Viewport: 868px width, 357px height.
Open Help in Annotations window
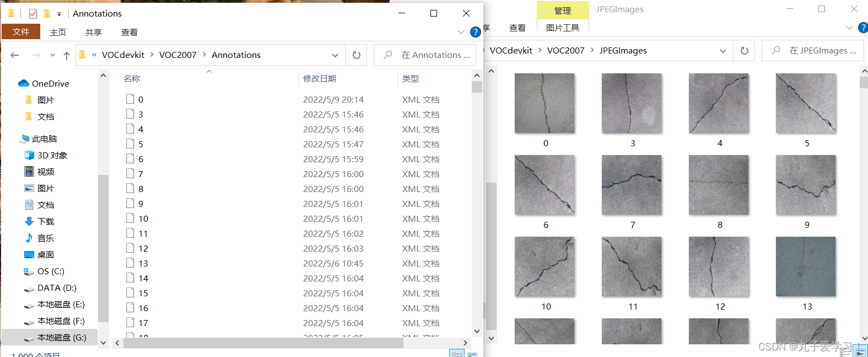(476, 32)
